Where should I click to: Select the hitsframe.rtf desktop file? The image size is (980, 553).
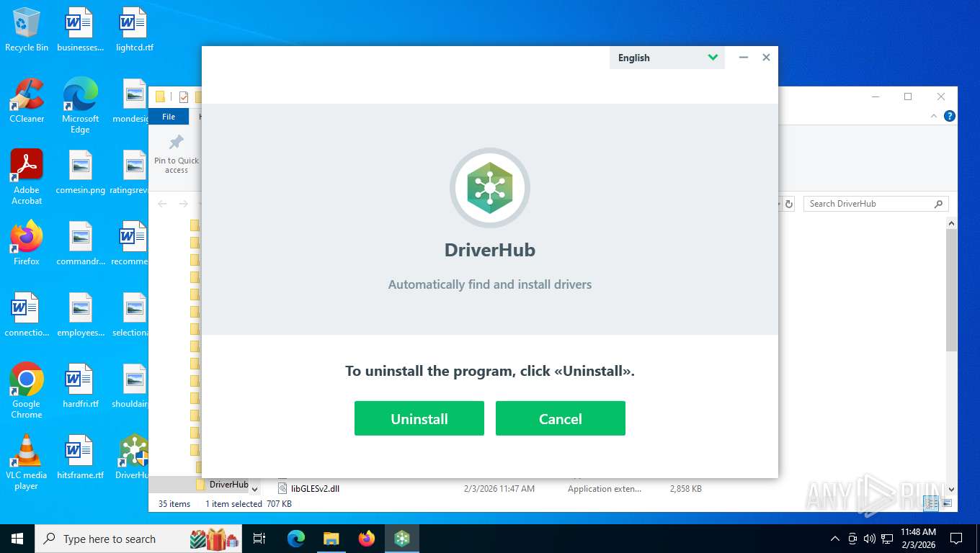(x=81, y=457)
